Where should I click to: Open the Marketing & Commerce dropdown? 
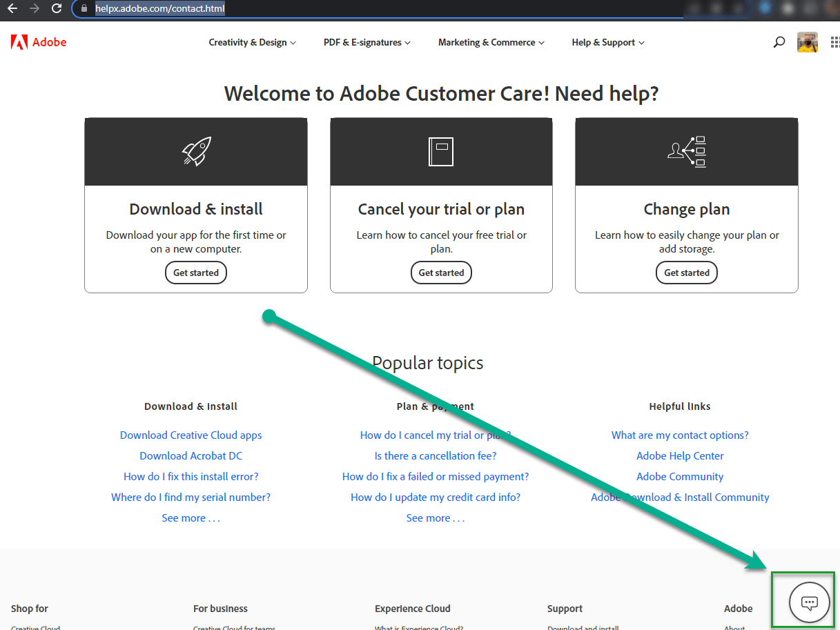[490, 42]
